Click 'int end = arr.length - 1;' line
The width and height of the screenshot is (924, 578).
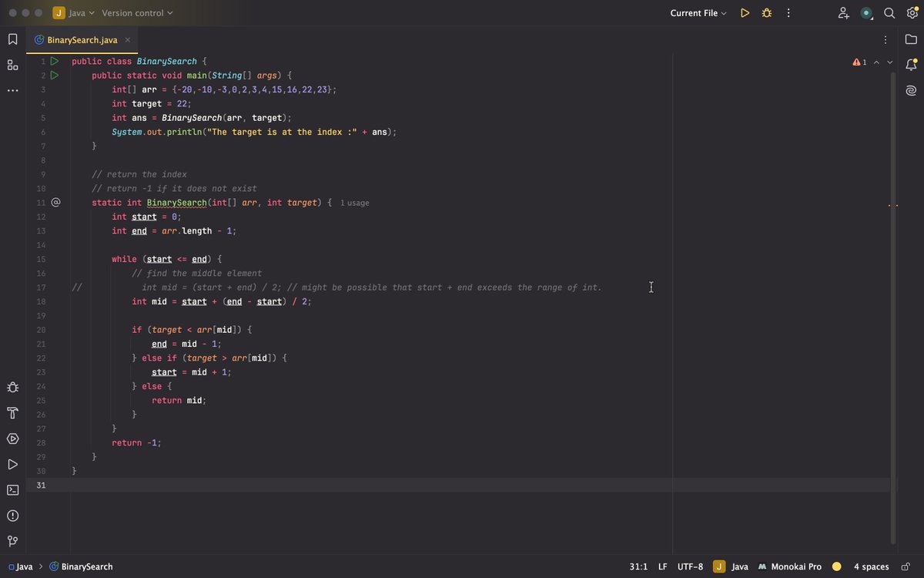coord(174,230)
